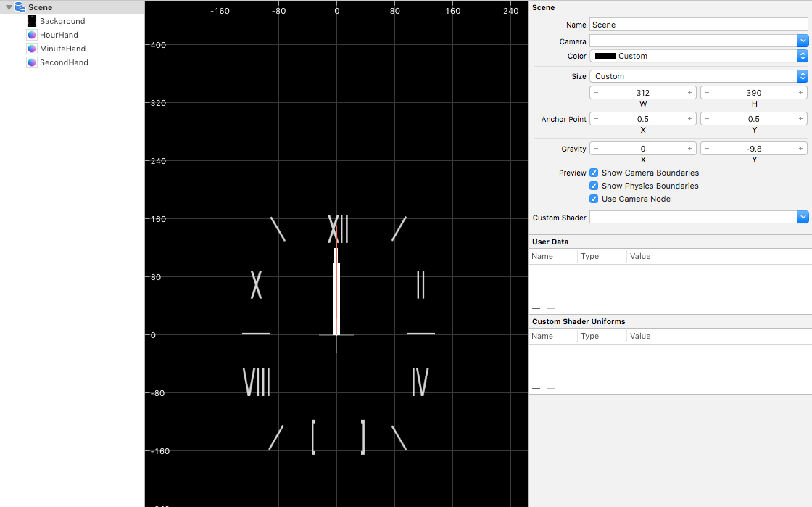Open the Color Custom dropdown
Image resolution: width=812 pixels, height=507 pixels.
click(x=803, y=56)
